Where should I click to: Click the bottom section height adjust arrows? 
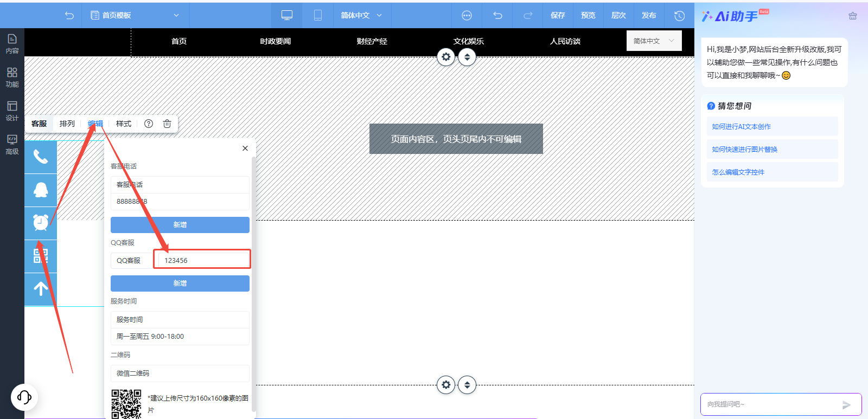click(x=467, y=385)
